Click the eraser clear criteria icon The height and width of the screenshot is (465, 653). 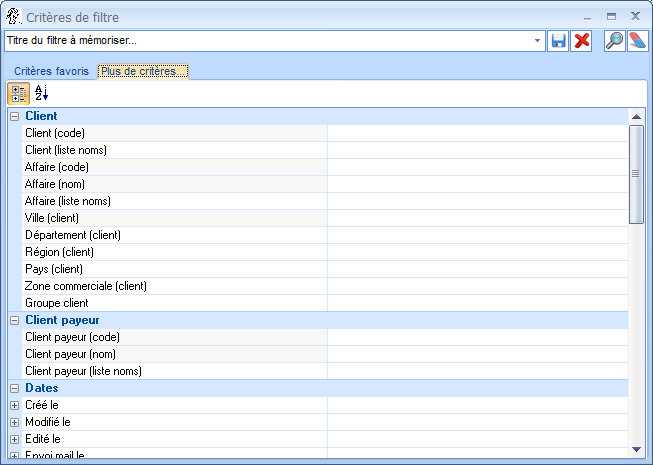(637, 41)
